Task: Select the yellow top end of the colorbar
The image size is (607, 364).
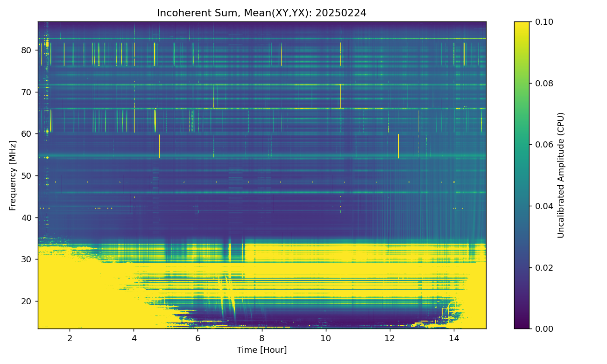Action: click(x=522, y=26)
